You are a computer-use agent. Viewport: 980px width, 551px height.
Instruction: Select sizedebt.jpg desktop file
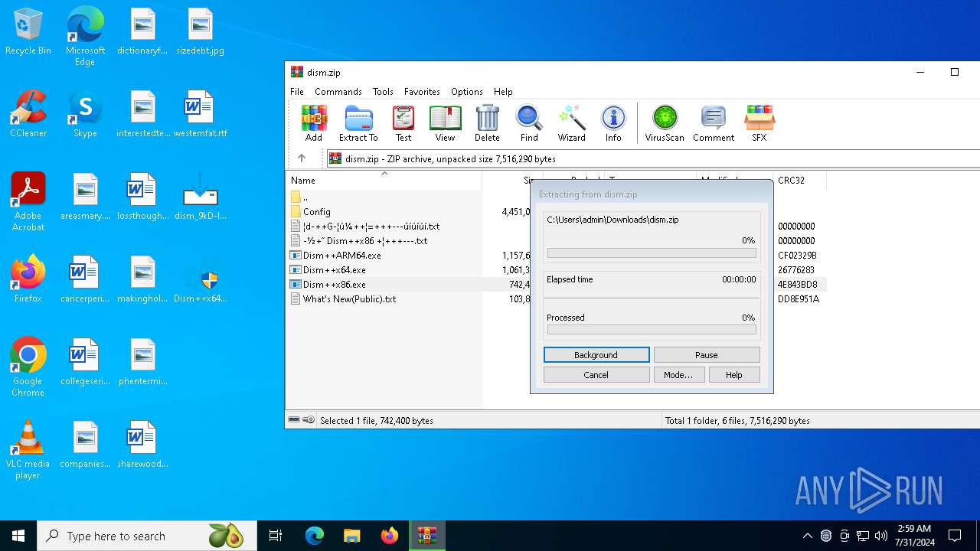coord(201,33)
